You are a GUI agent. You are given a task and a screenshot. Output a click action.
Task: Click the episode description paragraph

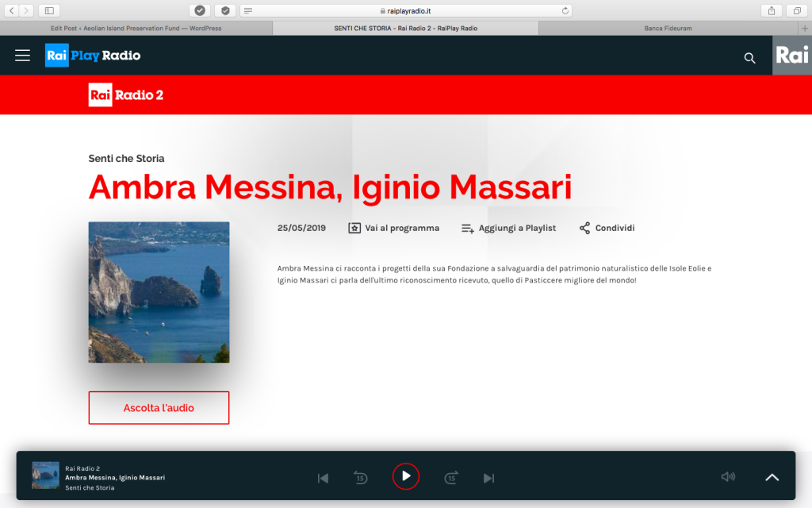(495, 274)
